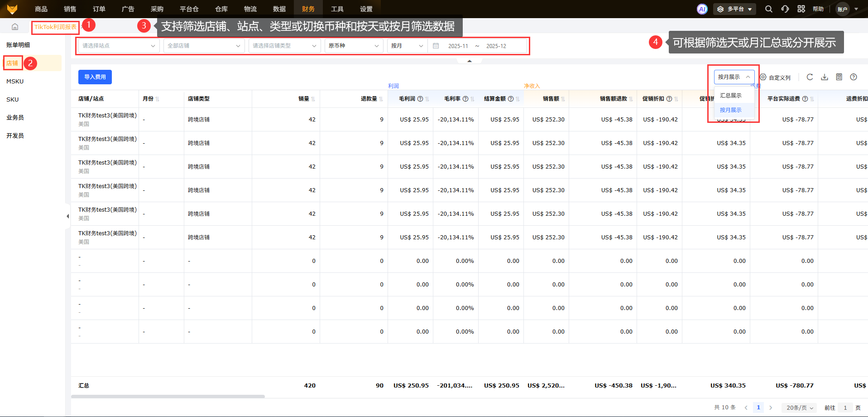This screenshot has height=417, width=868.
Task: Click the question mark help icon in table toolbar
Action: click(x=854, y=77)
